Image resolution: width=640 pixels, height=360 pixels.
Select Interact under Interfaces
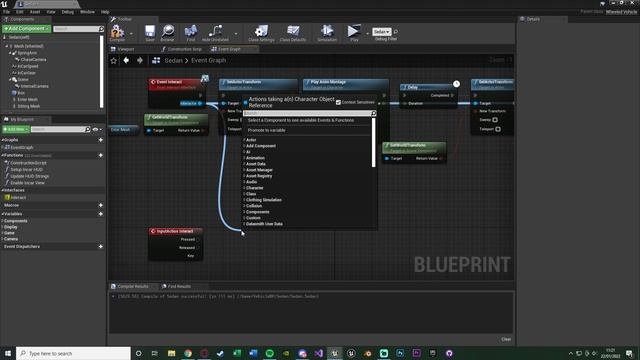pos(18,198)
